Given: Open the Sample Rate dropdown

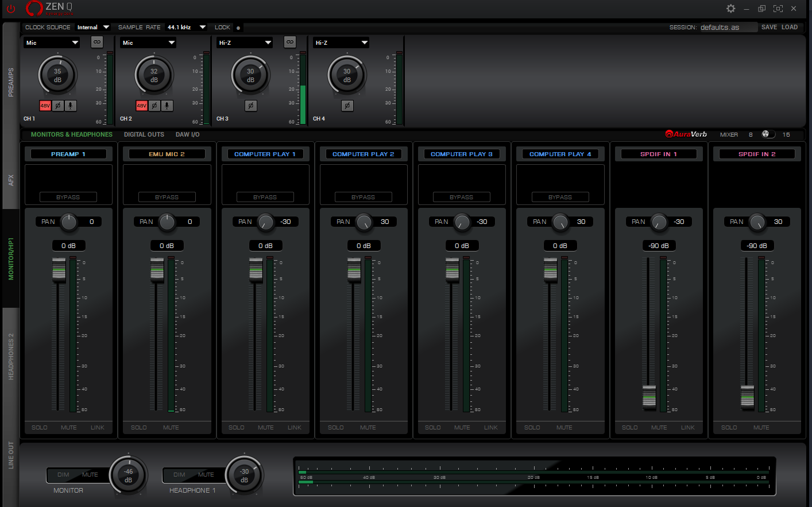Looking at the screenshot, I should pos(187,27).
